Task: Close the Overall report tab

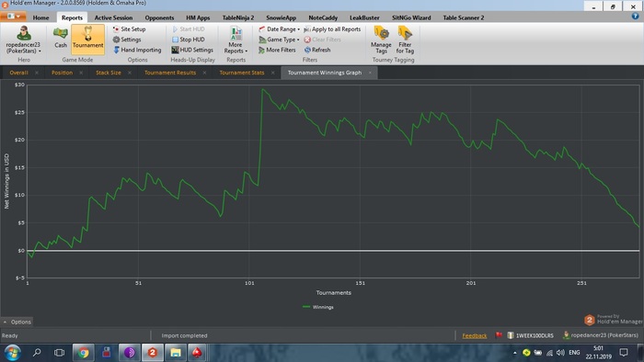Action: point(37,73)
